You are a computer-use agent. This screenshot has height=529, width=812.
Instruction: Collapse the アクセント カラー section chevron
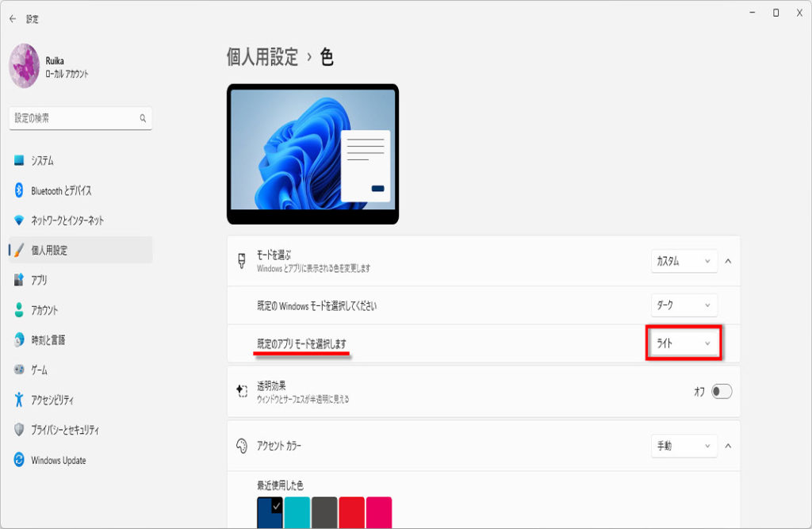[x=728, y=446]
